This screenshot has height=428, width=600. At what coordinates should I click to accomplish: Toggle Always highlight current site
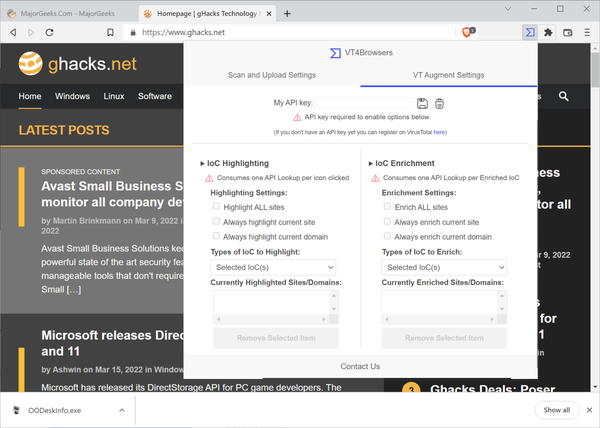(216, 221)
